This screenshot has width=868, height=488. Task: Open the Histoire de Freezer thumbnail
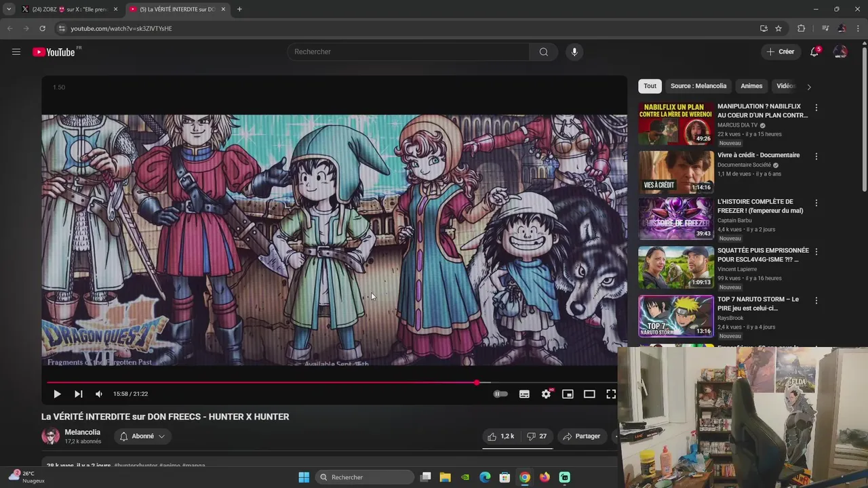(x=676, y=218)
